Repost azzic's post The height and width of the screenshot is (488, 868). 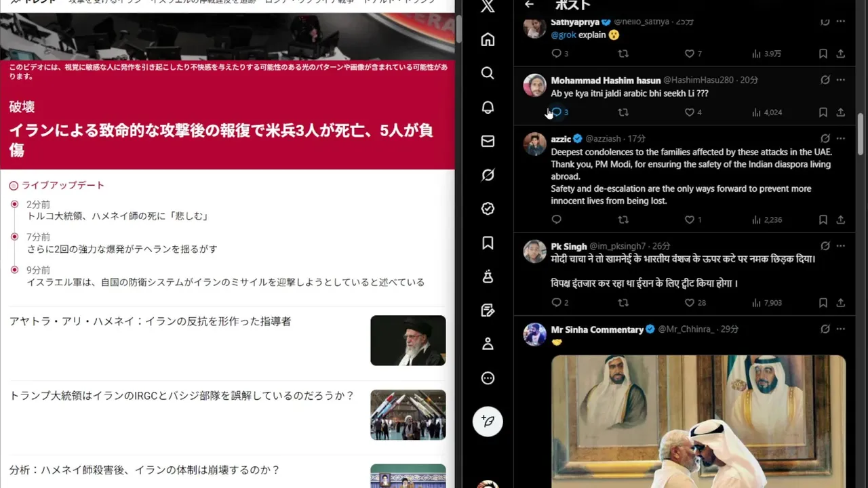[x=623, y=220]
